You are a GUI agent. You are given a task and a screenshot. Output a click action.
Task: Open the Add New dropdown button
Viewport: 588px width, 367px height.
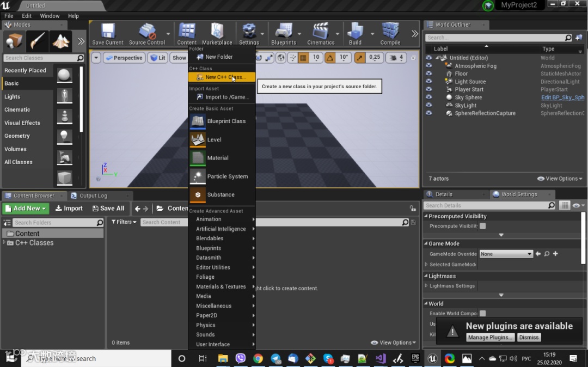click(26, 209)
